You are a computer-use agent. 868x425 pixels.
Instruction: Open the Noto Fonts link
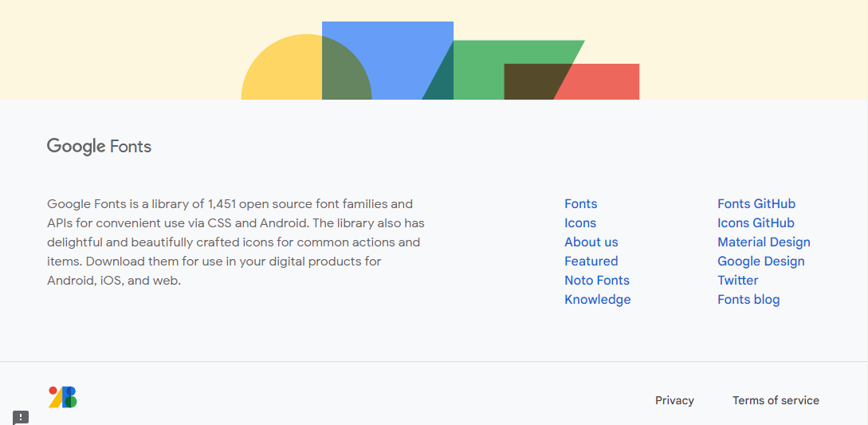(x=597, y=281)
